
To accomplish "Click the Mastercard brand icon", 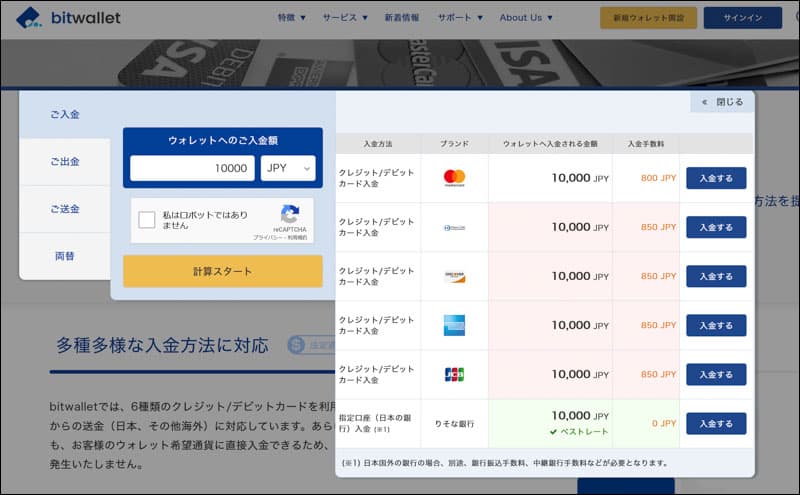I will pos(454,178).
